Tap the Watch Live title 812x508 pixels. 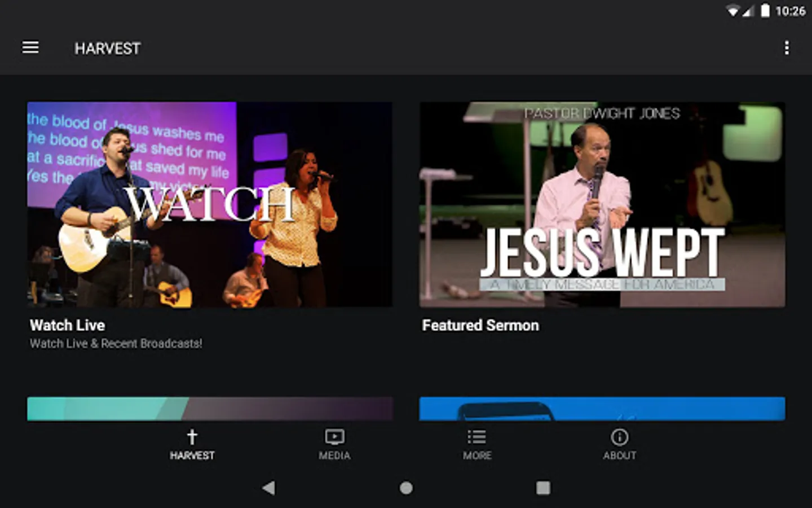[x=67, y=325]
